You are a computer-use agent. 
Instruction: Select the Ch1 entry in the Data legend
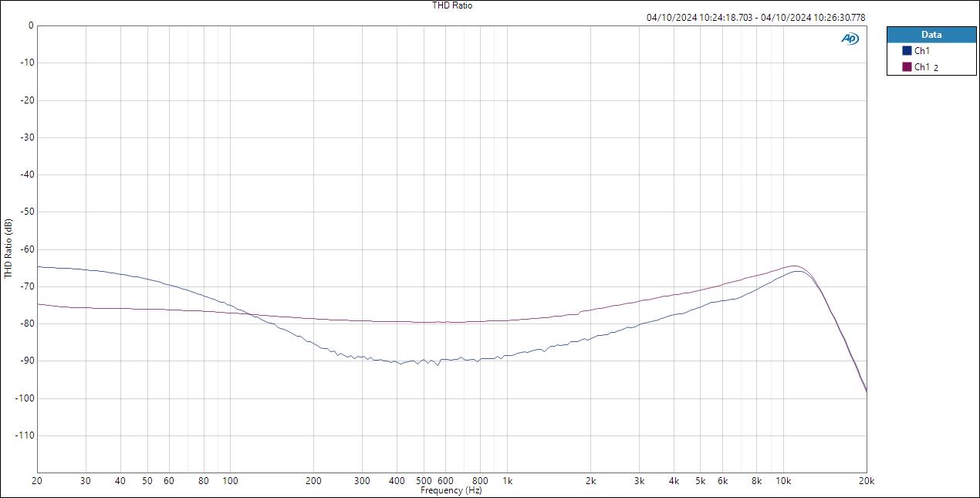921,51
